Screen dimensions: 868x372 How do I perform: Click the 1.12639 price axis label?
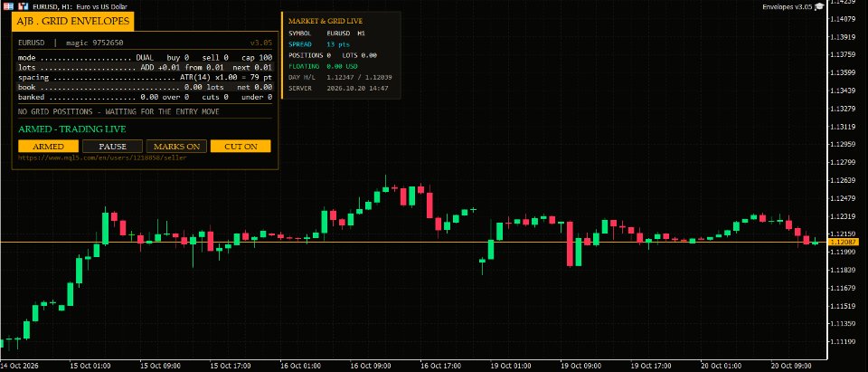click(844, 181)
